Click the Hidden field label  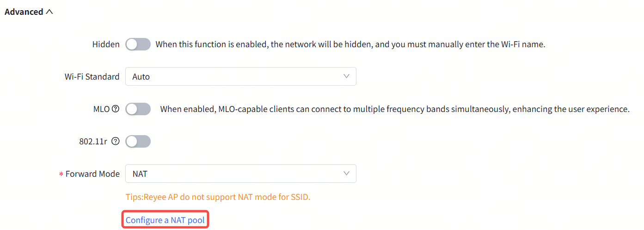coord(106,44)
